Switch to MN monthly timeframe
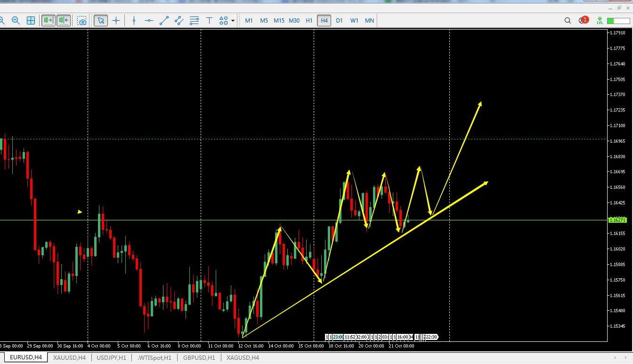Image resolution: width=633 pixels, height=364 pixels. point(369,20)
